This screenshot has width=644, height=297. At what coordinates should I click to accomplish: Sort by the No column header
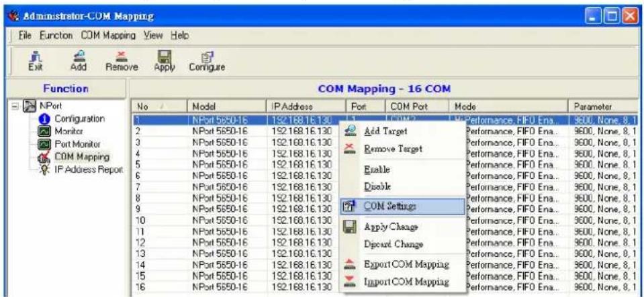(x=159, y=107)
